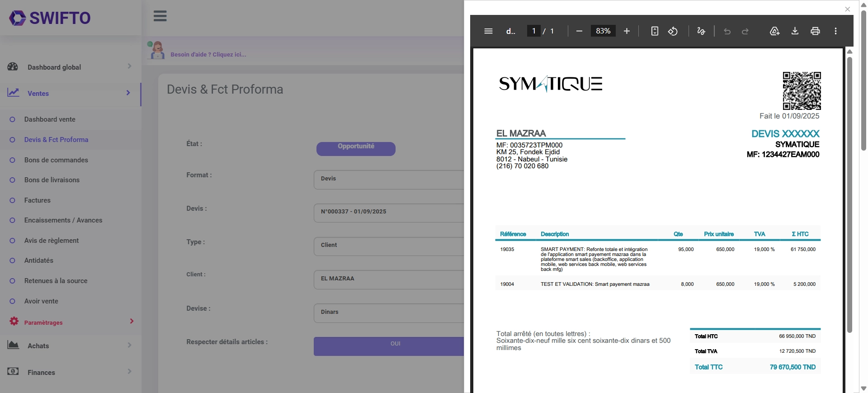Activate the PDF draw annotation tool
868x393 pixels.
[x=701, y=31]
